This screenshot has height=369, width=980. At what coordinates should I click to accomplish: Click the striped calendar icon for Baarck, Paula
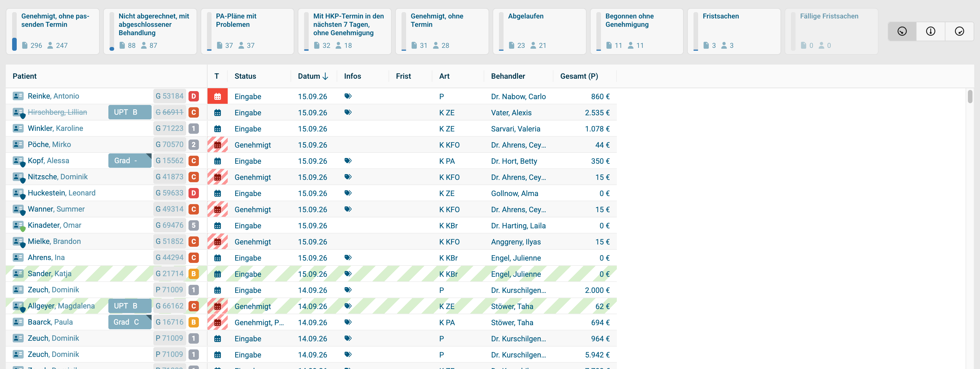click(217, 322)
